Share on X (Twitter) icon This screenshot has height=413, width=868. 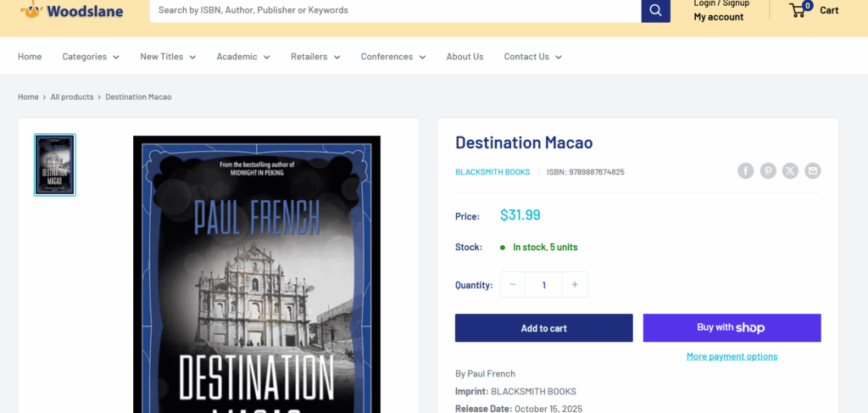[790, 171]
